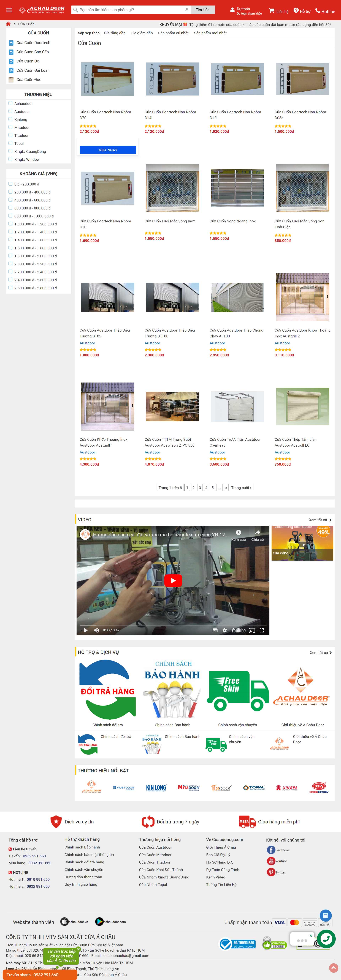Open the Liên hệ cart icon link
The image size is (341, 980).
(x=271, y=11)
